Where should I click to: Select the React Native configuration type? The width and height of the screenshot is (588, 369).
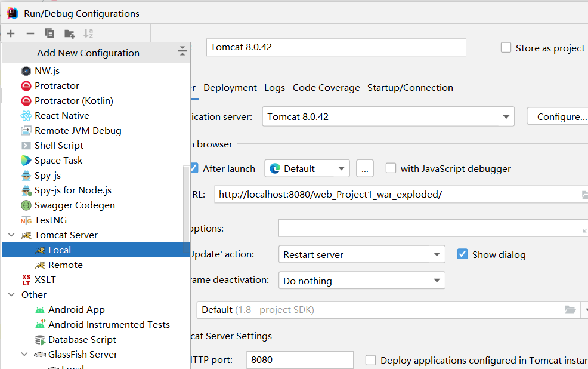coord(61,116)
